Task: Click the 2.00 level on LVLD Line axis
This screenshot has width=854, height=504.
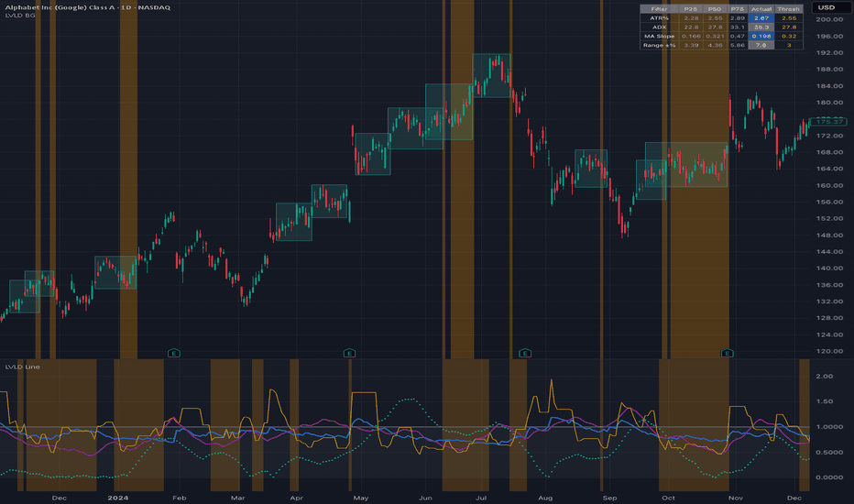Action: (825, 377)
